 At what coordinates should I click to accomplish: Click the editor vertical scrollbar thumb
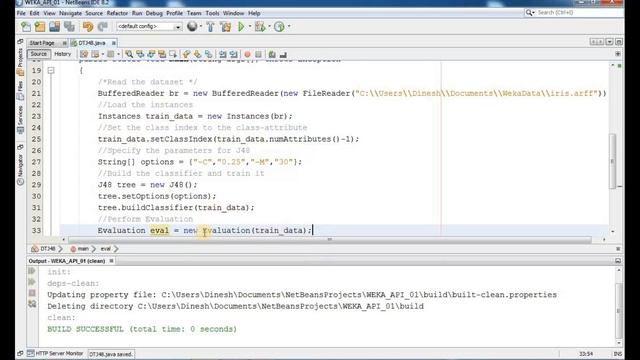612,161
